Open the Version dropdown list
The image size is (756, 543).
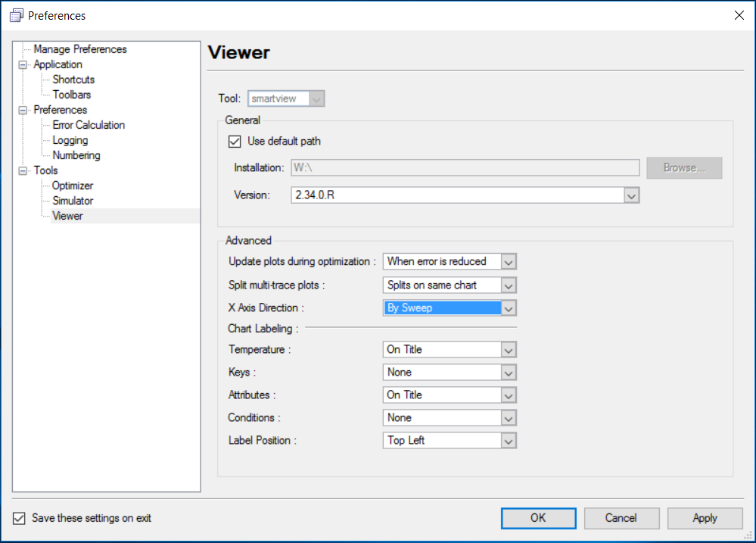[x=632, y=195]
